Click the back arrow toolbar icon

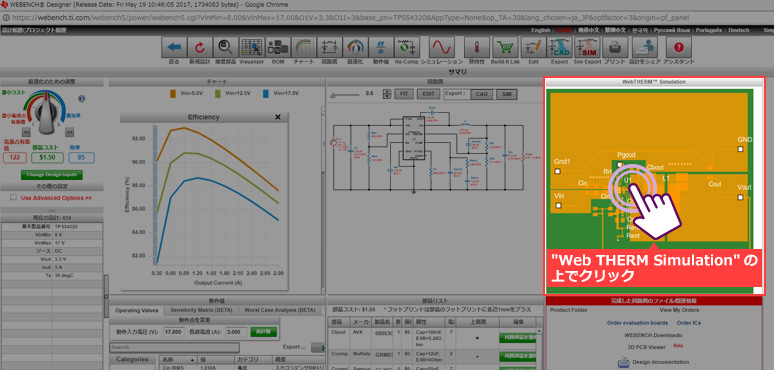175,47
